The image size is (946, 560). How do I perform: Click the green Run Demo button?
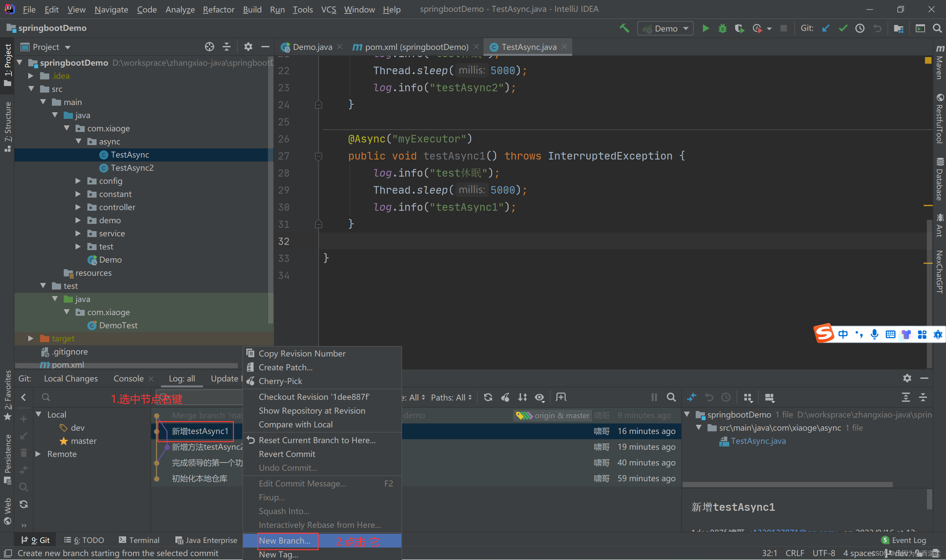(705, 28)
